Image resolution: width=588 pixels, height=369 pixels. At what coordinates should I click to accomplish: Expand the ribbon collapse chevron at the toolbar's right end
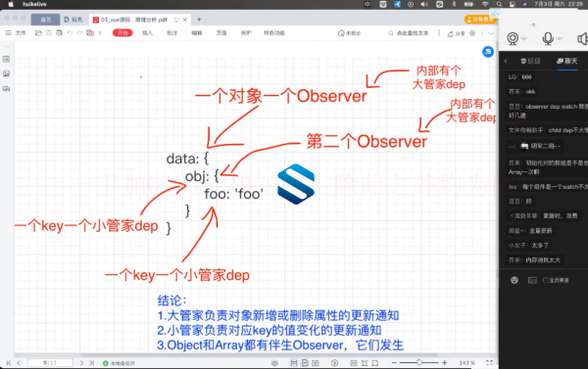point(491,33)
